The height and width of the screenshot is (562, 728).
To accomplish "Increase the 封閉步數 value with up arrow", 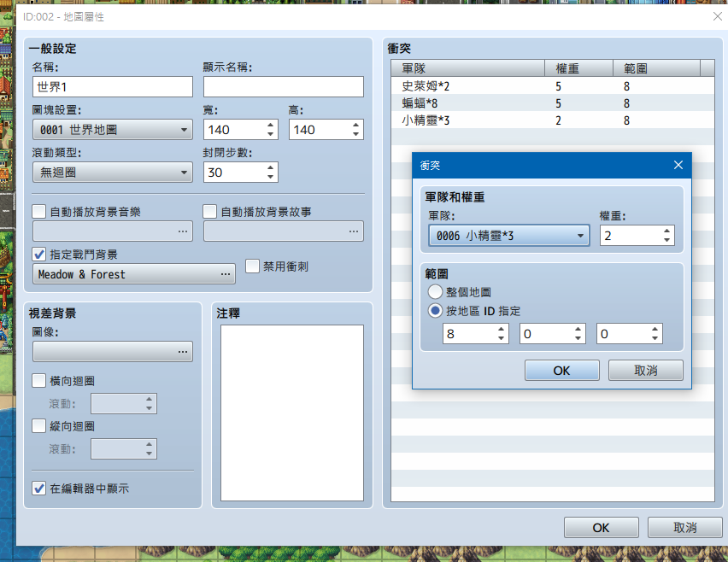I will [270, 167].
